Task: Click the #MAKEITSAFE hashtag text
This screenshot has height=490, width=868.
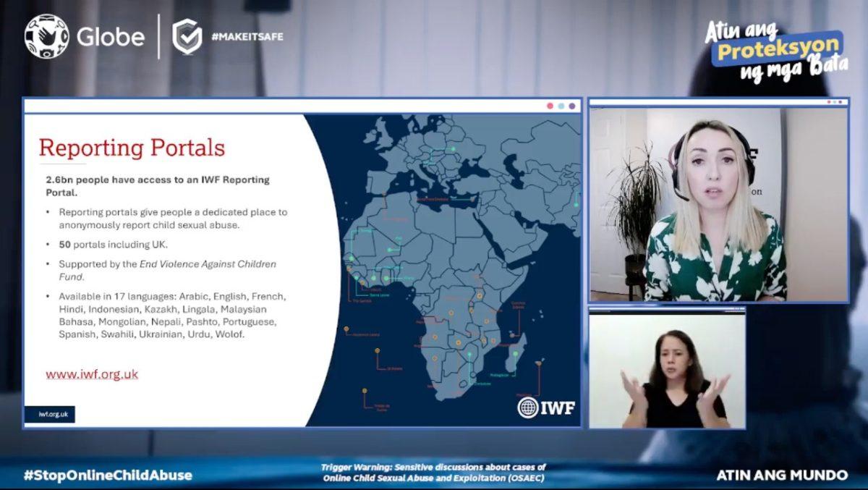Action: (247, 36)
